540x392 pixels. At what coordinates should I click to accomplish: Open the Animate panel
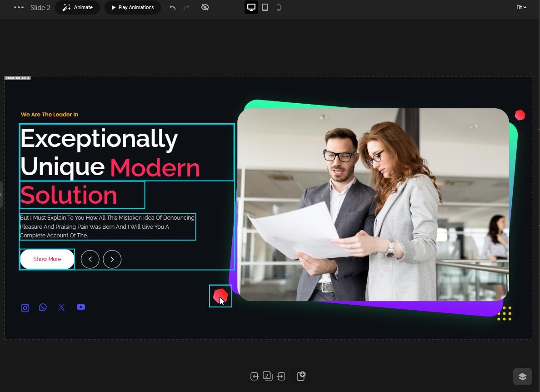(x=77, y=7)
